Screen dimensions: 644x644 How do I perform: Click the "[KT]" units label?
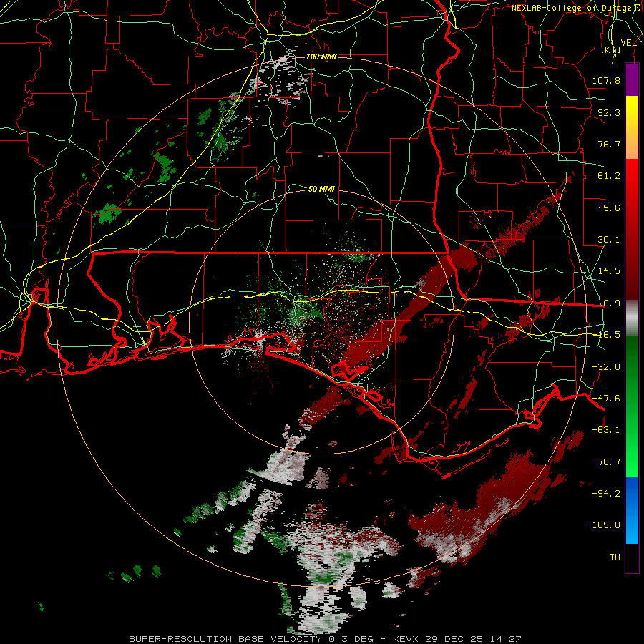611,50
